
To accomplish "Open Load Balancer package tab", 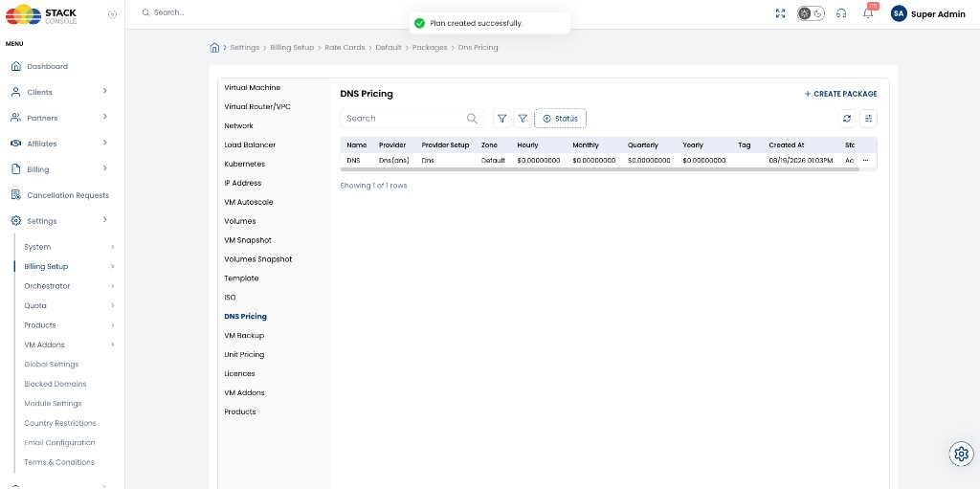I will [250, 145].
